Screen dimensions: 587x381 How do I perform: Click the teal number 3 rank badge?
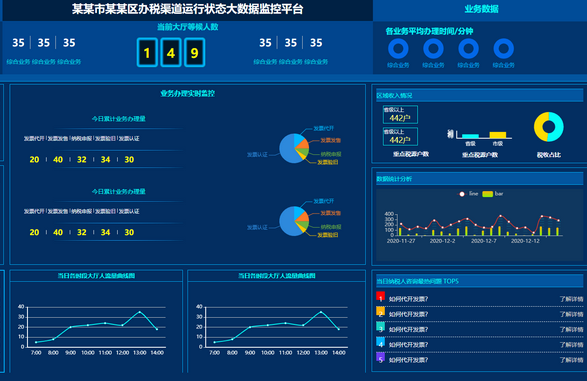[380, 327]
